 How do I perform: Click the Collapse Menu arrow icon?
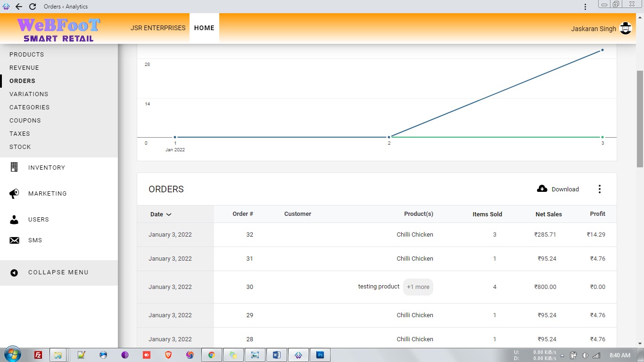tap(14, 272)
